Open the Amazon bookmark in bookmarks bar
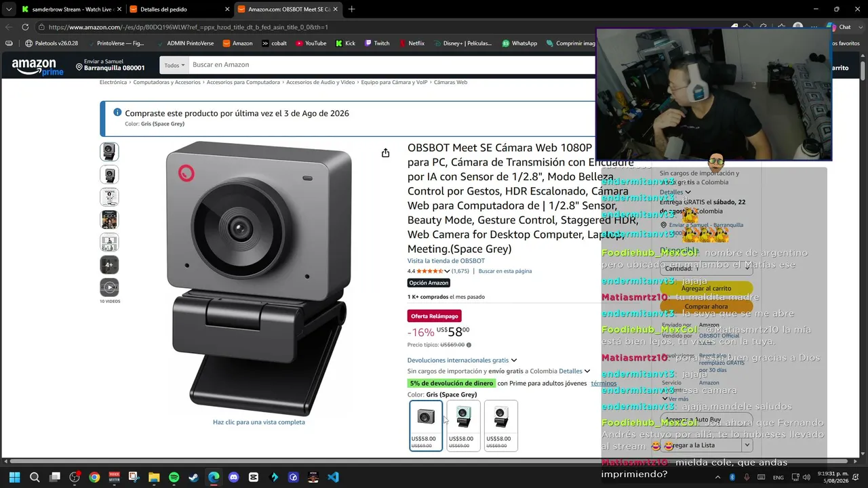This screenshot has height=488, width=868. (x=237, y=43)
